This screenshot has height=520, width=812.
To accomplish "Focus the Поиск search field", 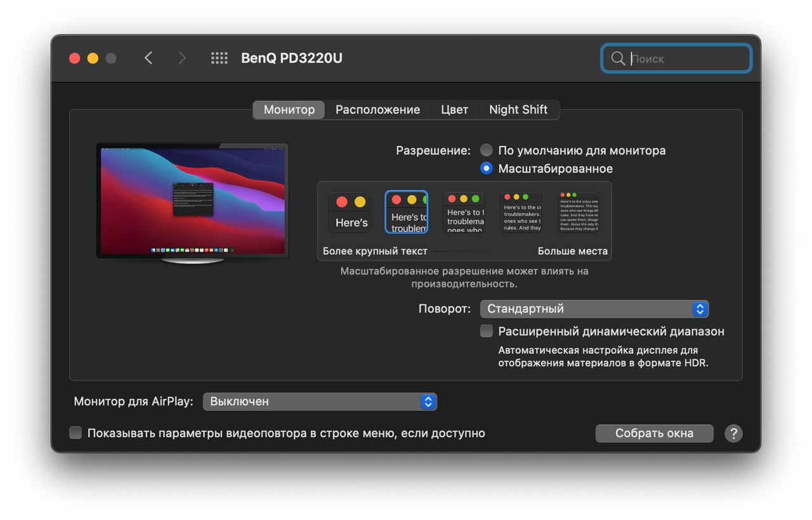I will (x=676, y=58).
